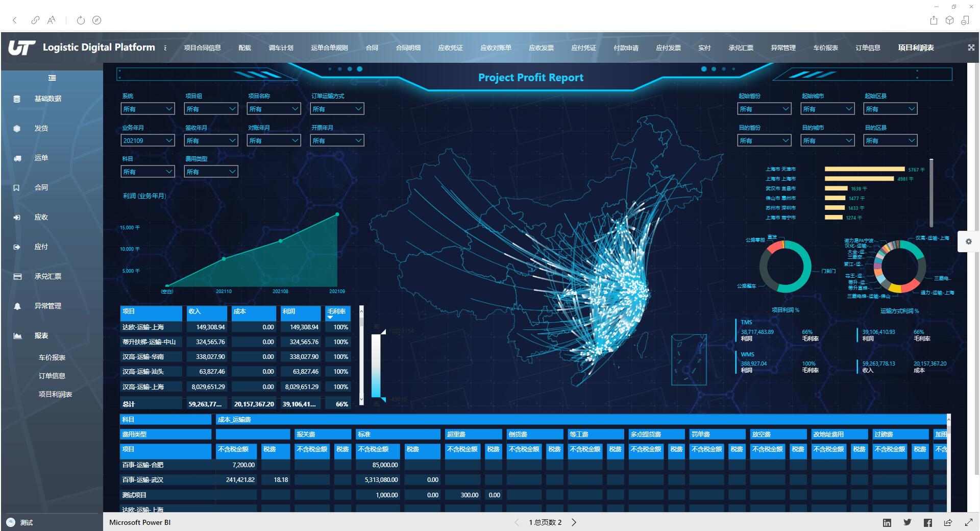Share report on LinkedIn
980x531 pixels.
[887, 522]
